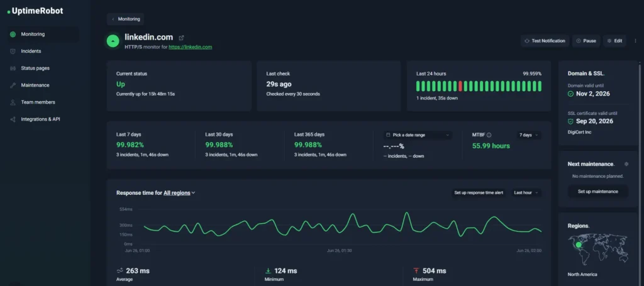Image resolution: width=644 pixels, height=286 pixels.
Task: Click the Edit monitor button
Action: [x=615, y=41]
